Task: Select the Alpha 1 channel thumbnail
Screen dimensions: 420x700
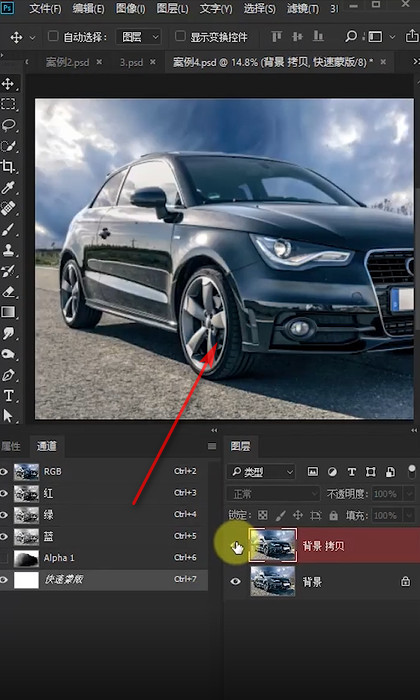Action: 24,558
